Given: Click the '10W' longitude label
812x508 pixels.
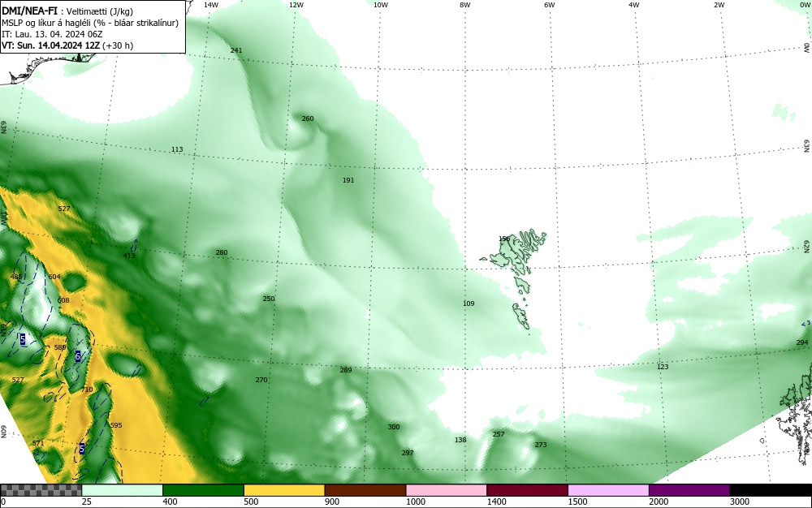Looking at the screenshot, I should tap(381, 5).
